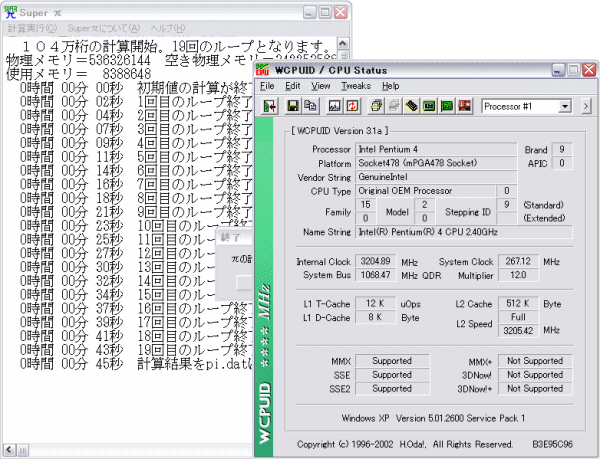Click the Super Pi title bar icon
The image size is (600, 459).
coord(10,12)
